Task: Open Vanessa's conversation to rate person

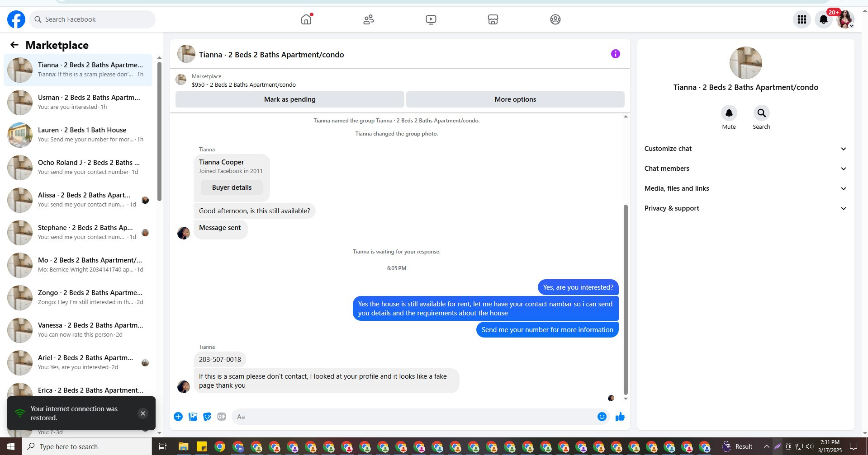Action: pyautogui.click(x=78, y=330)
